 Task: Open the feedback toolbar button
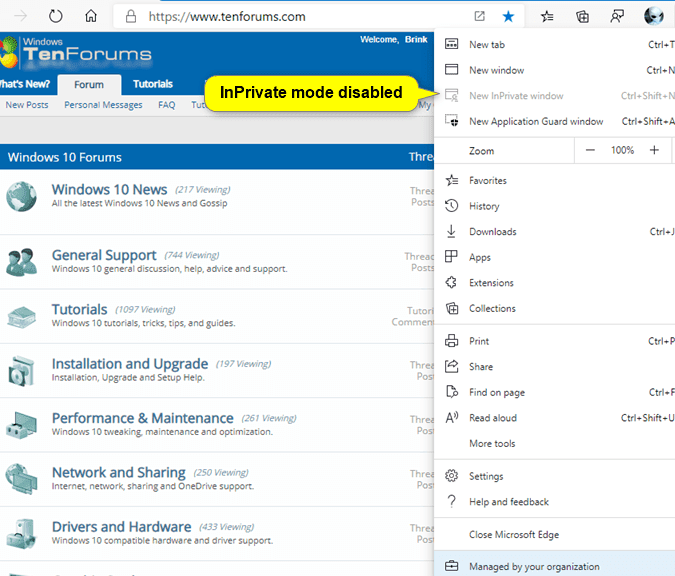(x=617, y=16)
